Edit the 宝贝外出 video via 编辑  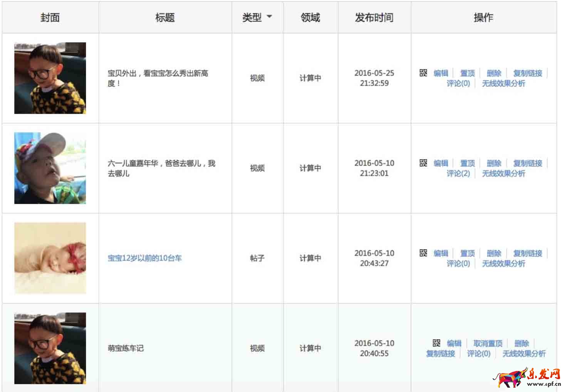click(x=441, y=73)
